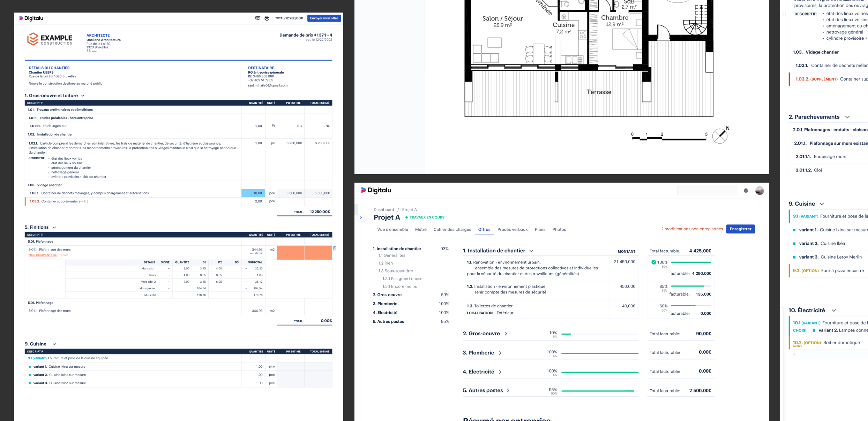Collapse the 5. Finitions section
The image size is (868, 421).
click(54, 227)
